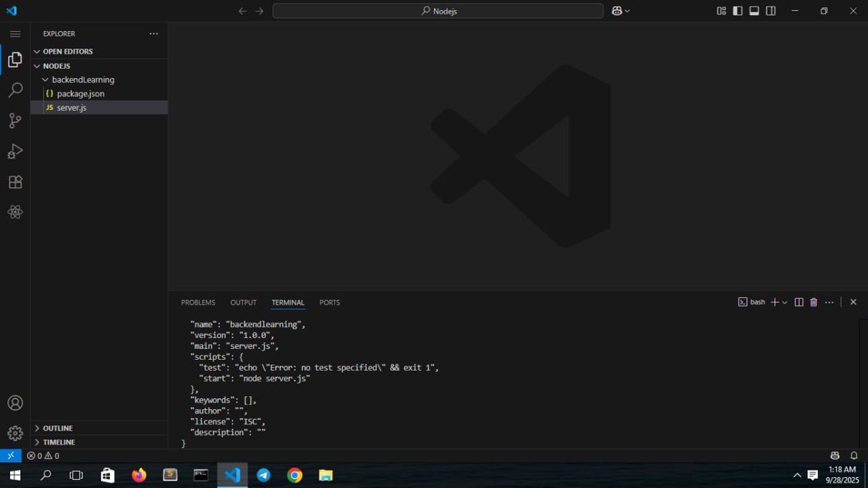Open server.js file
Viewport: 868px width, 488px height.
tap(99, 107)
